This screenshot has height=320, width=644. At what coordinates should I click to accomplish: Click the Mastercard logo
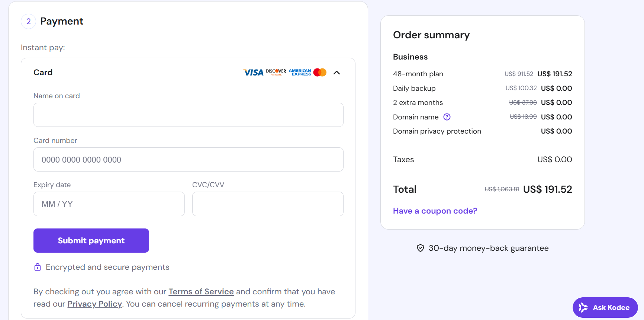(320, 72)
